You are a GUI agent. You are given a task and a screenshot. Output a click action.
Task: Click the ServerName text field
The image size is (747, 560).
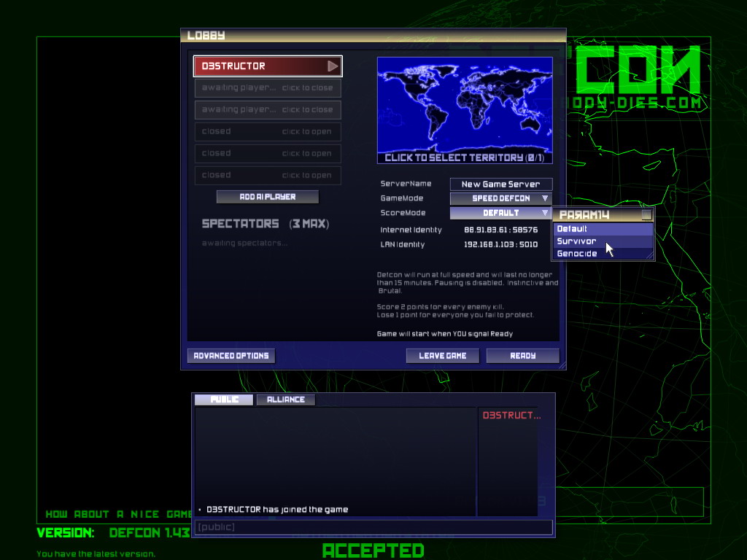500,184
